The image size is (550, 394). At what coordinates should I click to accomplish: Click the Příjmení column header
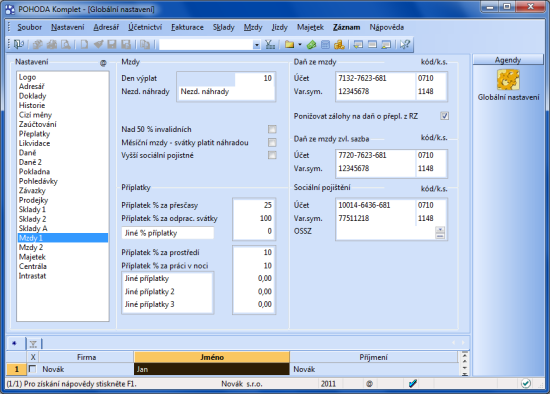click(x=373, y=357)
